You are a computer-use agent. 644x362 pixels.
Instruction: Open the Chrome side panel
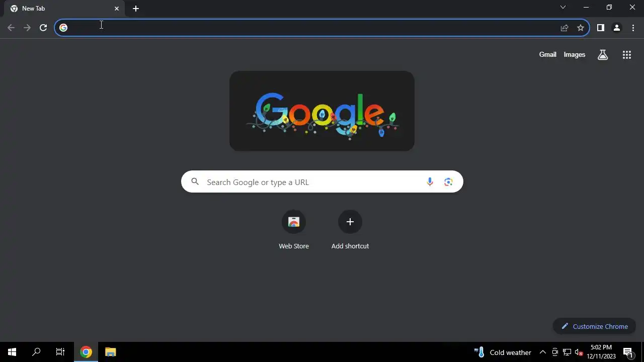coord(600,28)
